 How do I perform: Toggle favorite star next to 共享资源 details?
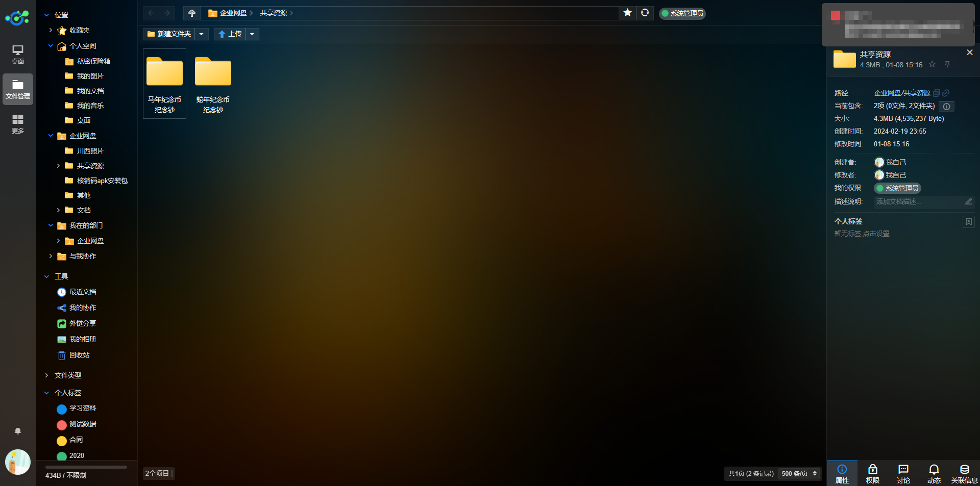[932, 64]
